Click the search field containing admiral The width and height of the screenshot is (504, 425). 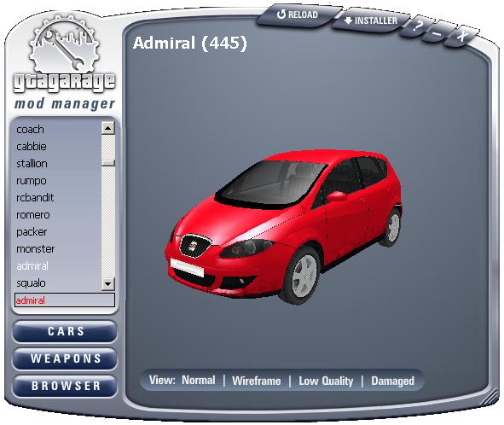(x=65, y=300)
